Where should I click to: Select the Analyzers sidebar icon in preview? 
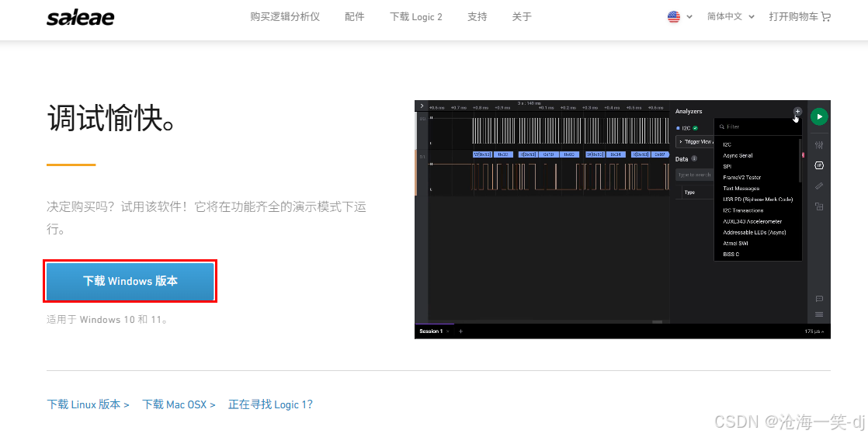819,165
